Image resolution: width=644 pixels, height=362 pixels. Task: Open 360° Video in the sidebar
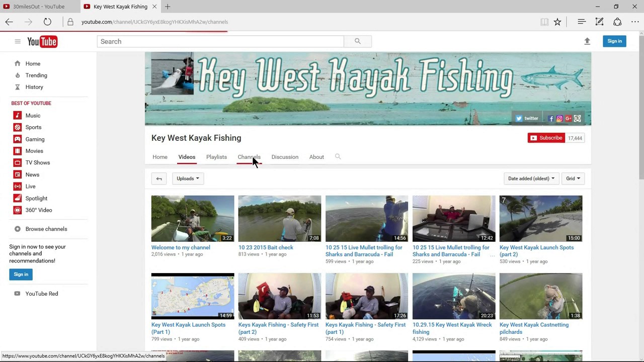click(x=39, y=210)
